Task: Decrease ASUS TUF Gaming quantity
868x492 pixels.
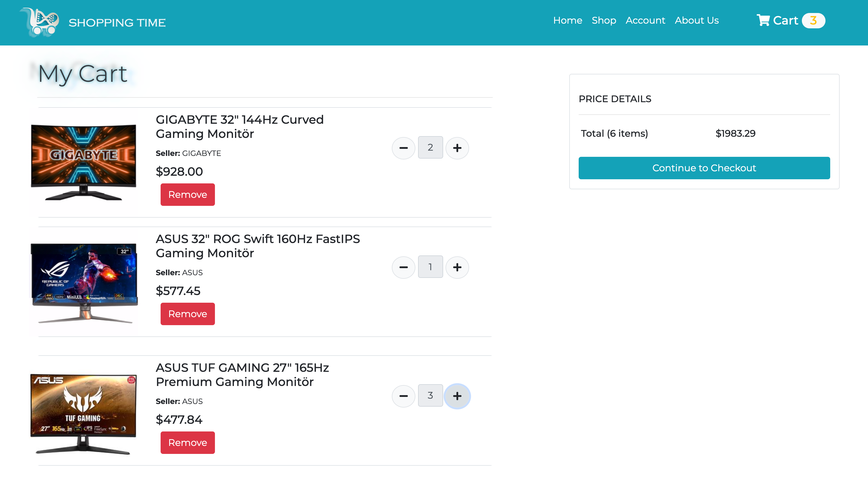Action: [x=403, y=396]
